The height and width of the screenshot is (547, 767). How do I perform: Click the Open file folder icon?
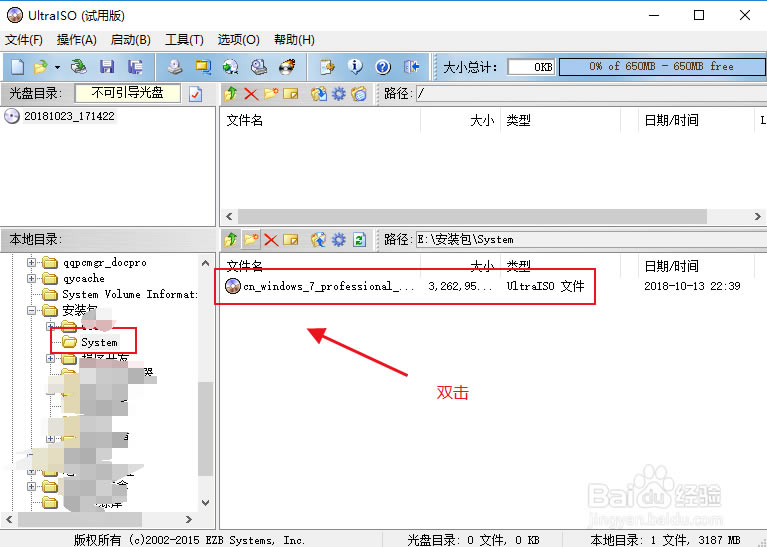click(41, 67)
